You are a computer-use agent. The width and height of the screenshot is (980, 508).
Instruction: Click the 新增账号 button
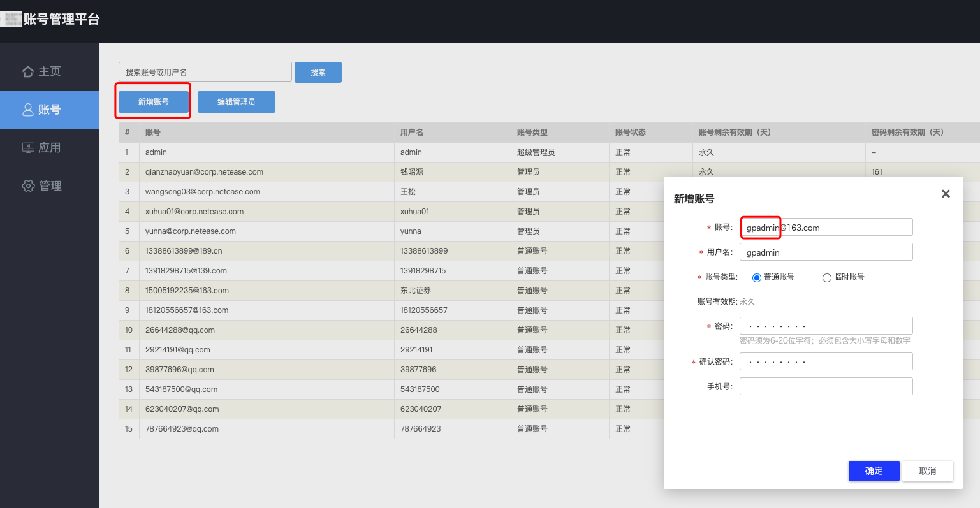(x=153, y=102)
